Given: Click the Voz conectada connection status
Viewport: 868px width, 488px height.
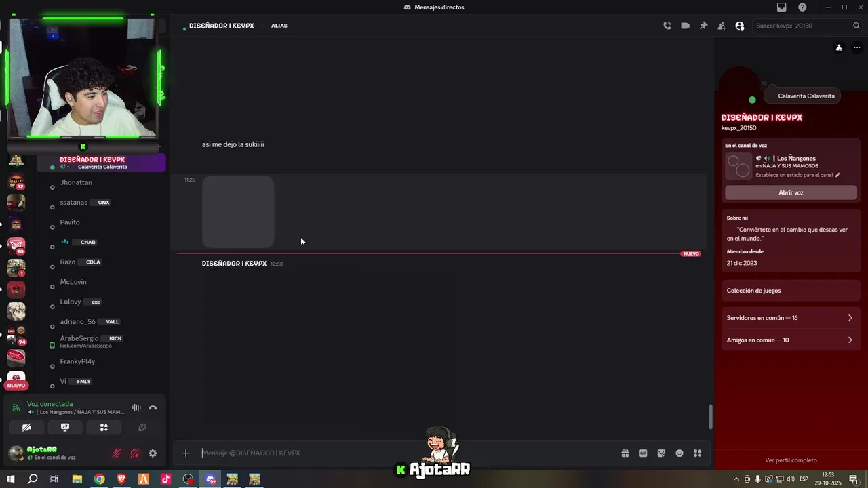Looking at the screenshot, I should pos(50,404).
